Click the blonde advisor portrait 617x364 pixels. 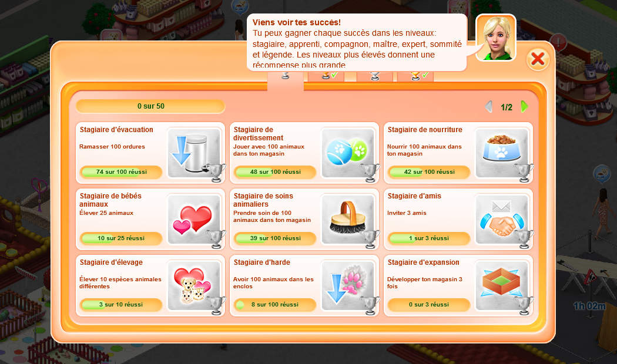point(496,38)
